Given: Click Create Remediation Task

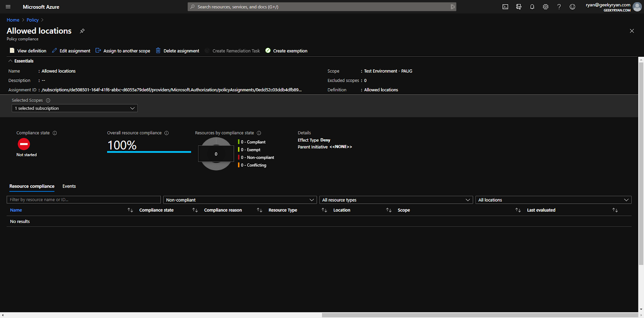Looking at the screenshot, I should (232, 51).
